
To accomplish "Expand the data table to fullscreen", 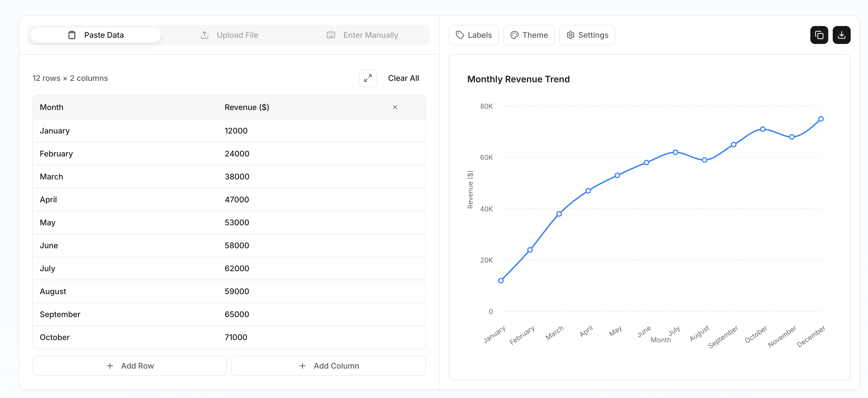I will (x=368, y=78).
